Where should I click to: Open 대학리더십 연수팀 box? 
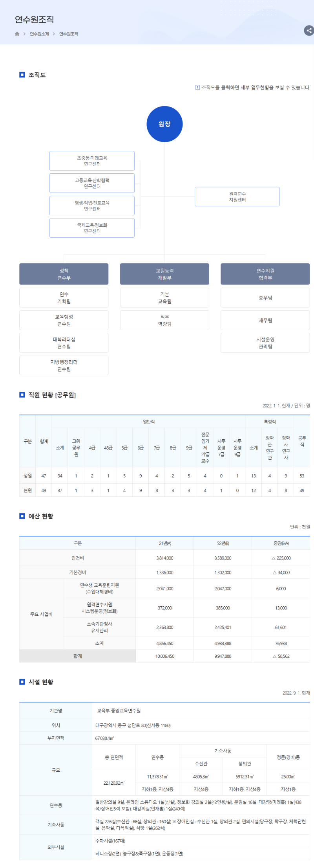coord(64,343)
